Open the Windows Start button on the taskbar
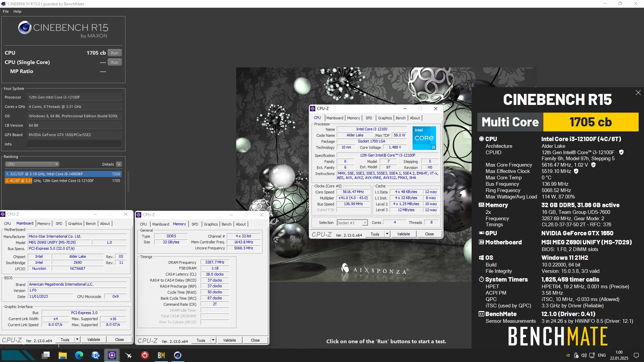644x362 pixels. coord(18,355)
